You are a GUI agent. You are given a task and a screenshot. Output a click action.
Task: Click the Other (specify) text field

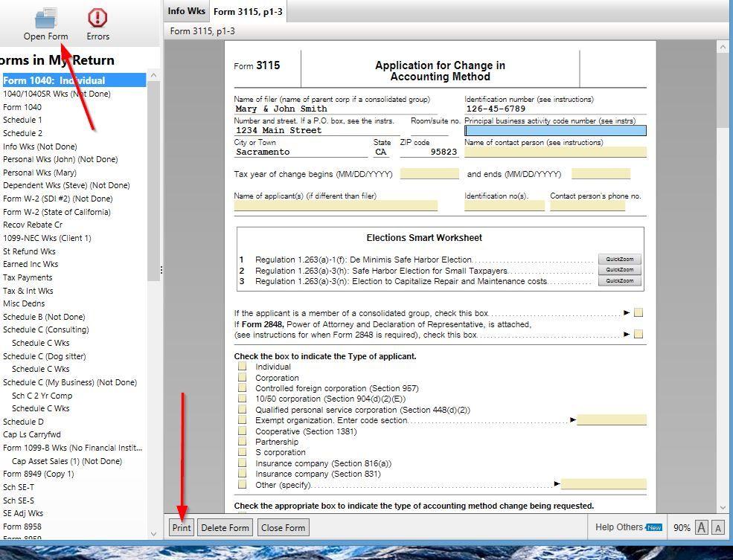coord(604,484)
